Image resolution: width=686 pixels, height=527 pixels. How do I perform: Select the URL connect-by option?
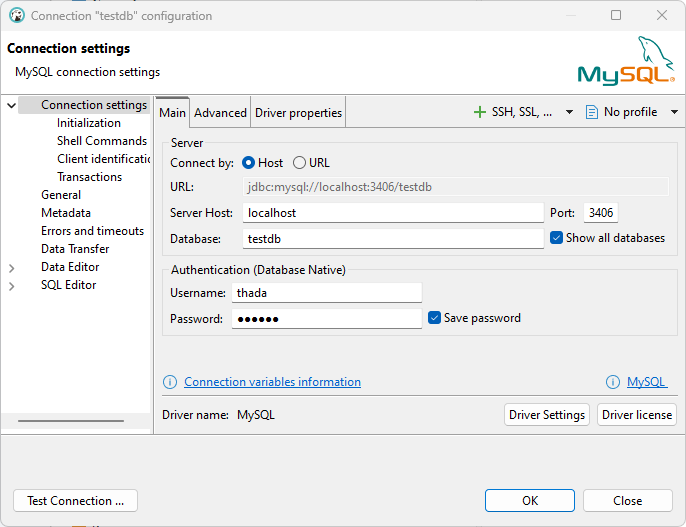pyautogui.click(x=300, y=163)
